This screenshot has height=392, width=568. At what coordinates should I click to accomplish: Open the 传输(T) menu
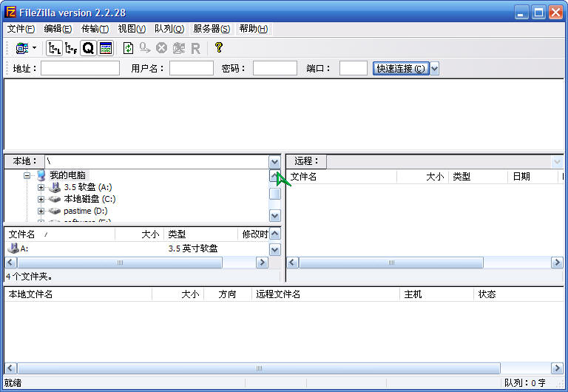(95, 29)
